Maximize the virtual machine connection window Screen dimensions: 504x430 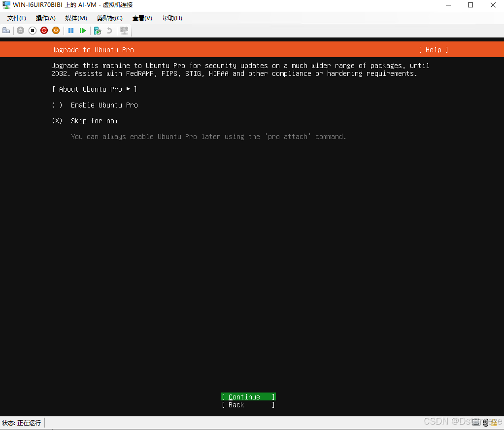[x=470, y=5]
